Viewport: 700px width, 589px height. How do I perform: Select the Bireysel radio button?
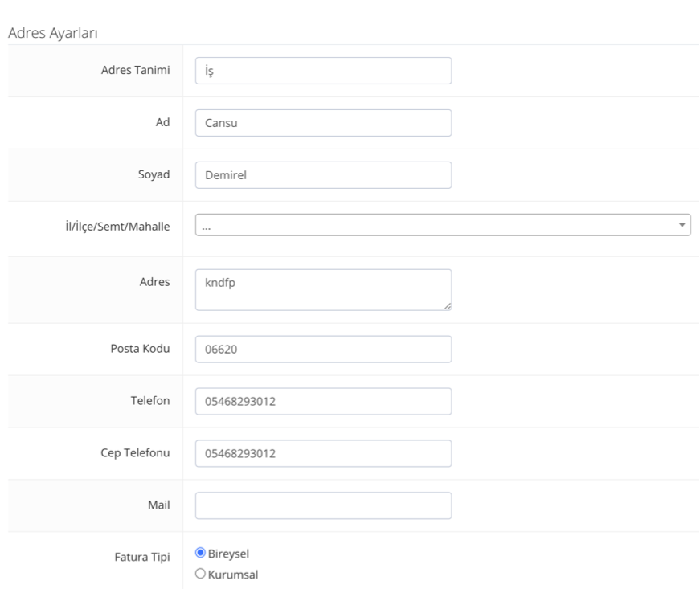point(200,553)
